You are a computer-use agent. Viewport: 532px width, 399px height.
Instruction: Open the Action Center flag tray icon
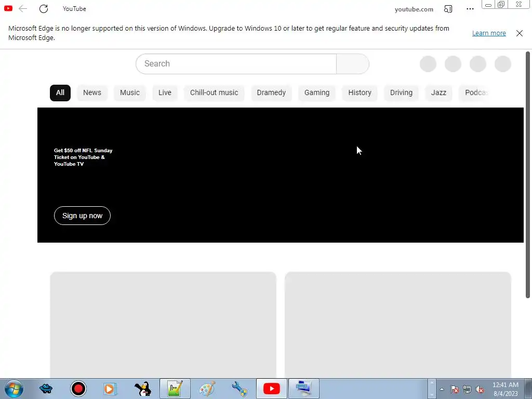(x=454, y=390)
